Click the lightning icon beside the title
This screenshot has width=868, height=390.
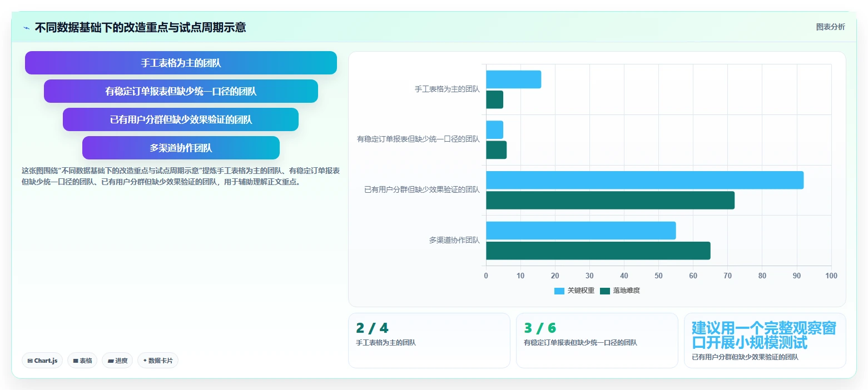pos(26,28)
